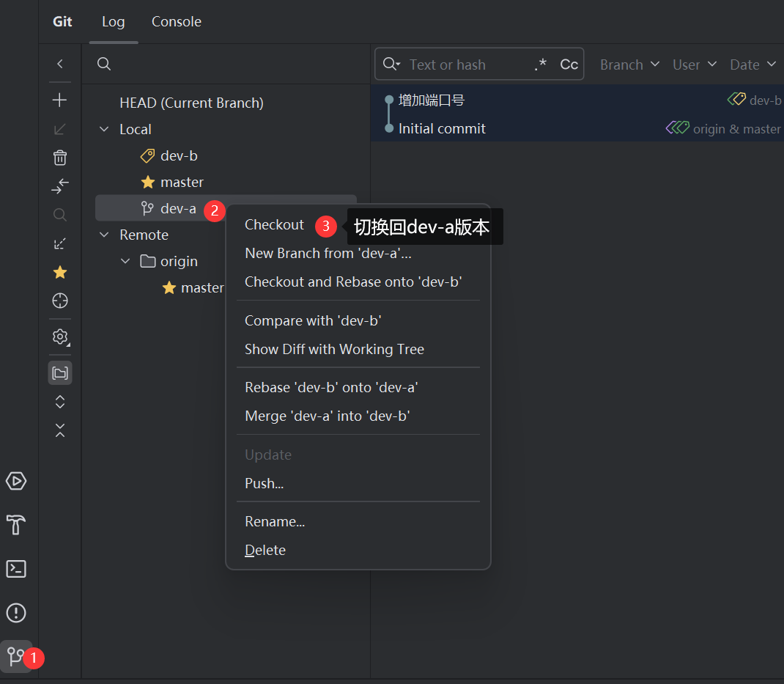This screenshot has width=784, height=684.
Task: Open the Build hammer tool icon
Action: (16, 525)
